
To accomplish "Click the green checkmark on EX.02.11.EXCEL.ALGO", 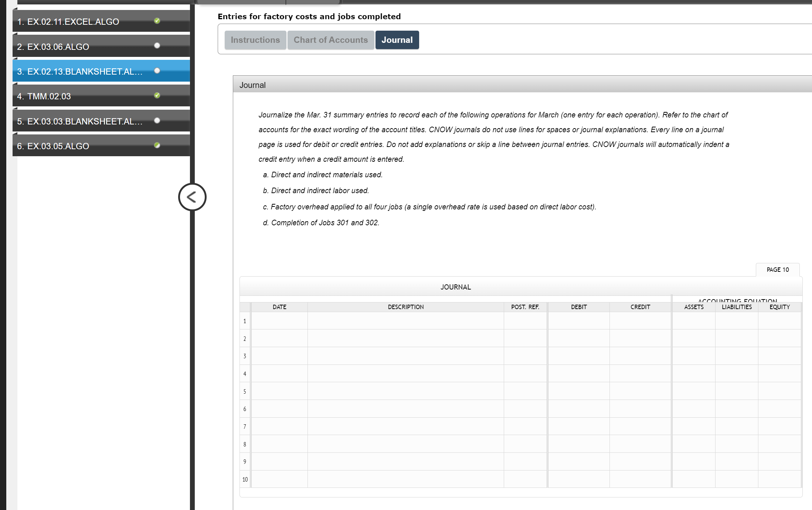I will (x=157, y=21).
